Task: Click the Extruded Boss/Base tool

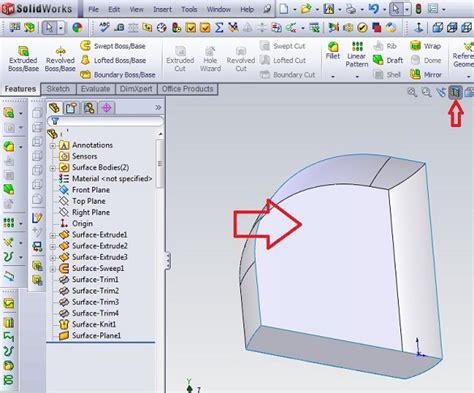Action: point(23,59)
